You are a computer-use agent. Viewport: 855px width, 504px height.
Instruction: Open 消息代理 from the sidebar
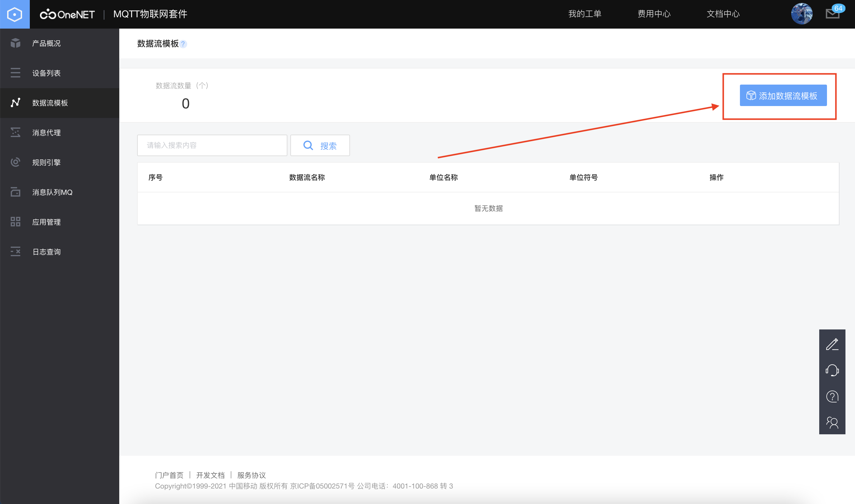[15, 133]
